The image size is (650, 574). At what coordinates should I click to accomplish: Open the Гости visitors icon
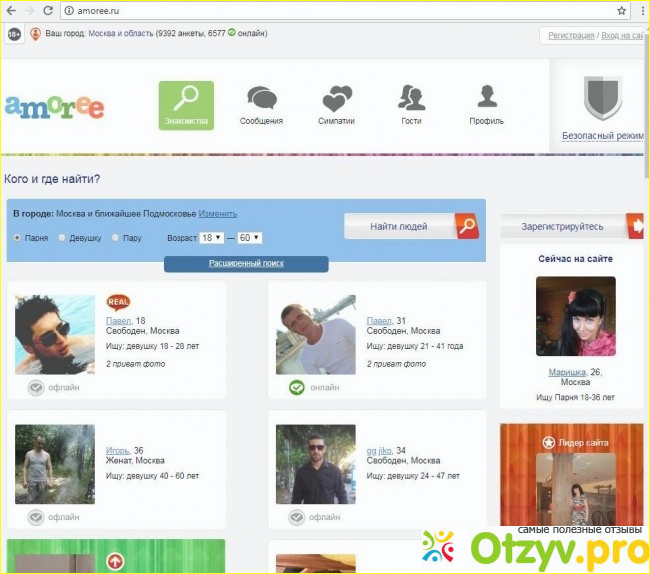[411, 98]
